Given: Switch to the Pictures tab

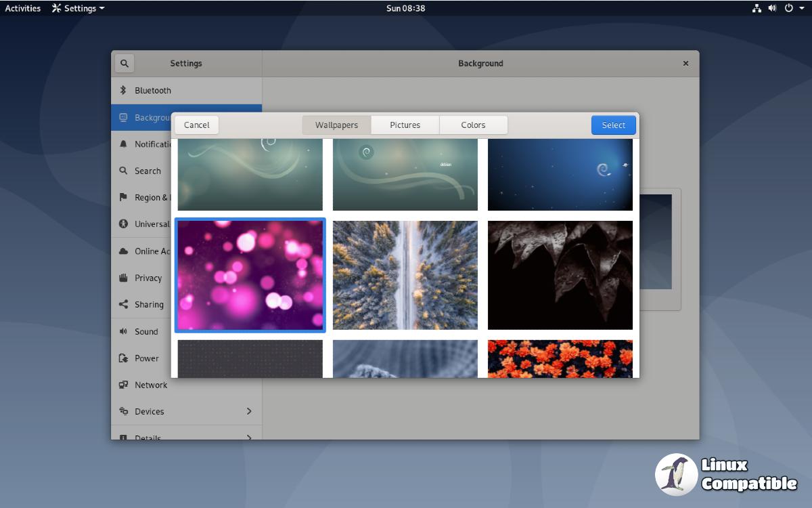Looking at the screenshot, I should pos(405,125).
